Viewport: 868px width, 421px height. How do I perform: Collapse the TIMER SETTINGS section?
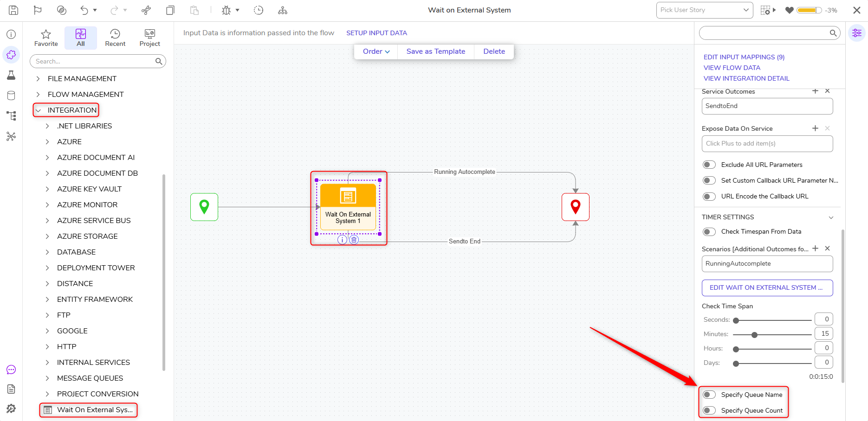[831, 217]
